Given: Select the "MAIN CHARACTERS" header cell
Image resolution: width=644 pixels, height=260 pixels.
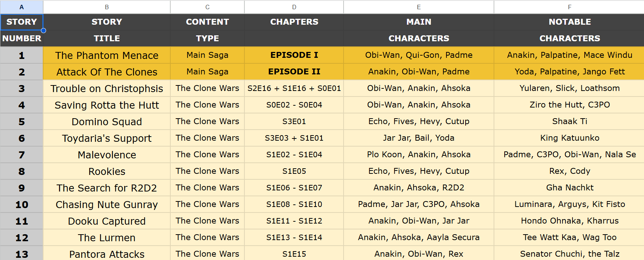Looking at the screenshot, I should [418, 30].
